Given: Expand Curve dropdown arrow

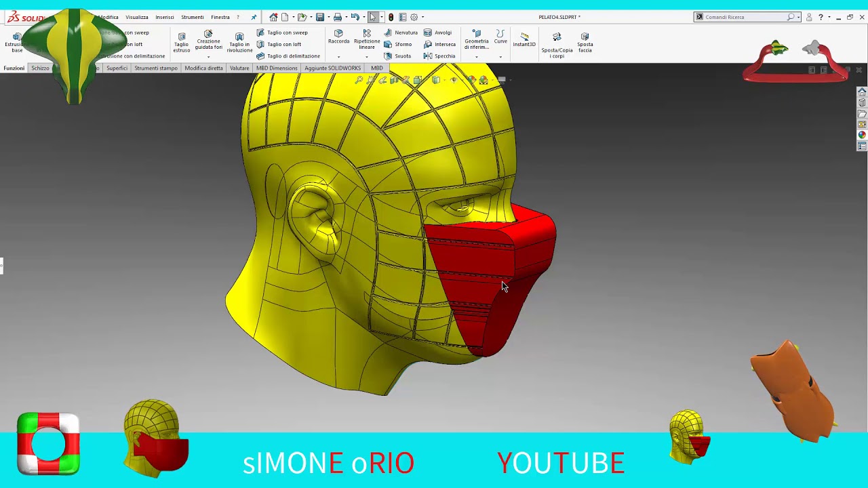Looking at the screenshot, I should pos(500,57).
